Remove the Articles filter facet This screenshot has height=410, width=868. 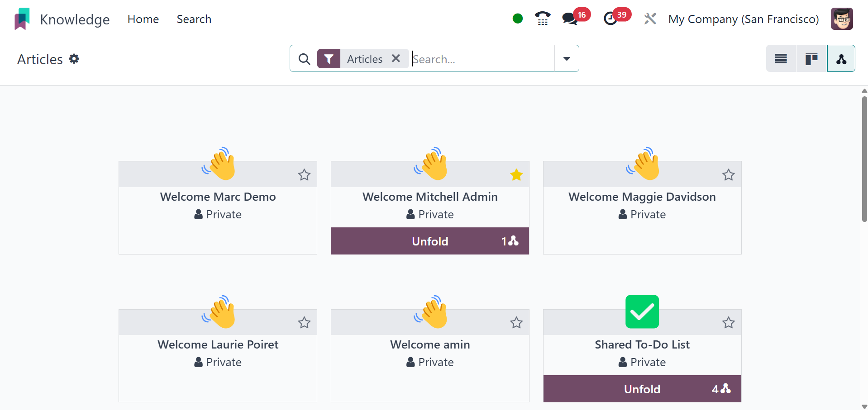point(396,59)
